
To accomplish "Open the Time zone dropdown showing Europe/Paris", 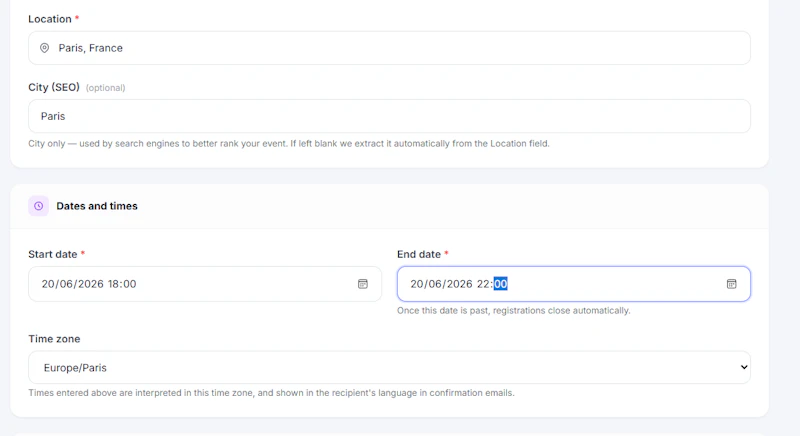I will (x=389, y=367).
